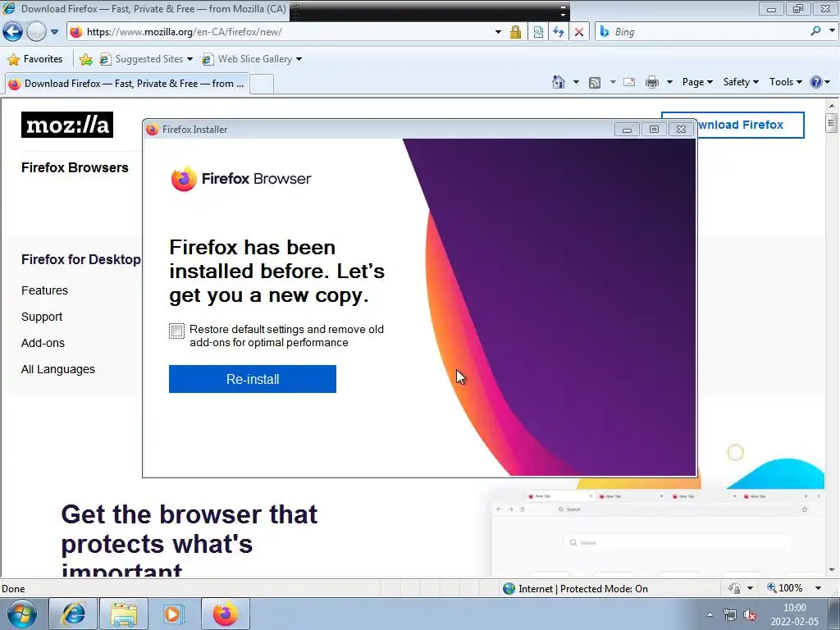The width and height of the screenshot is (840, 630).
Task: Click the Home page icon
Action: (558, 82)
